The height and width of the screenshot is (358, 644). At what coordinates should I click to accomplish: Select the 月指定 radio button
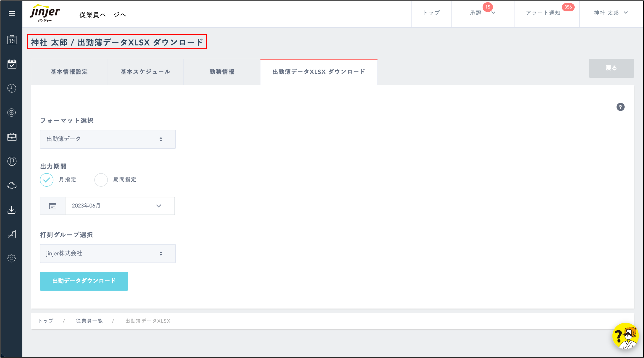pos(46,180)
